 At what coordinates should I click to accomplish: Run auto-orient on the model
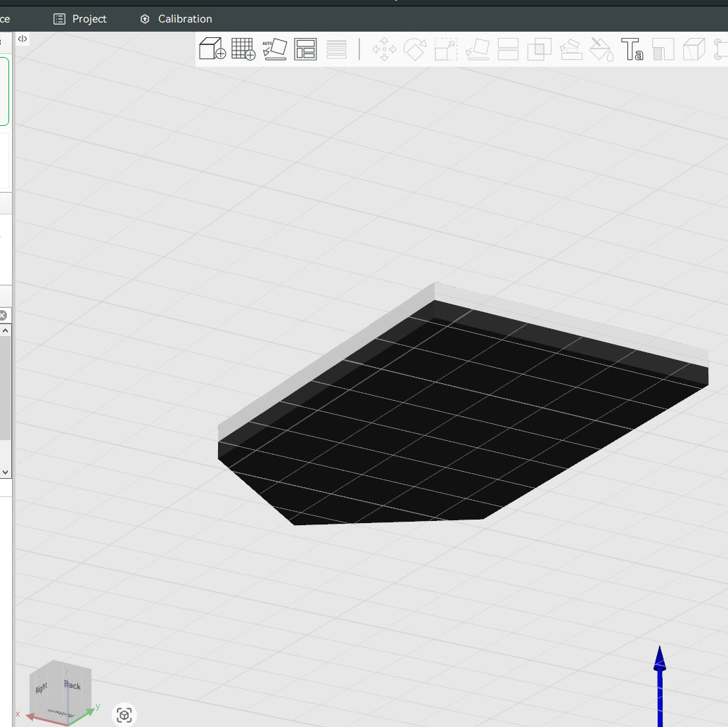pyautogui.click(x=275, y=49)
